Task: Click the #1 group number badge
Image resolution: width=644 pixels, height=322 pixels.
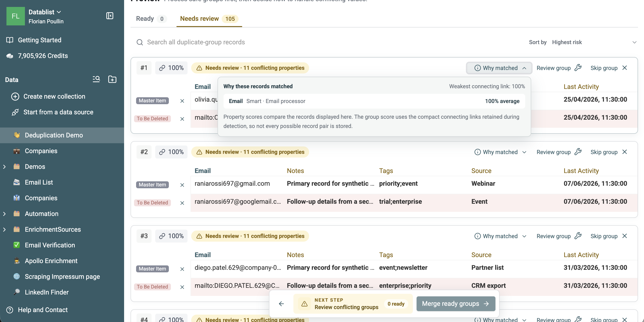Action: [144, 68]
